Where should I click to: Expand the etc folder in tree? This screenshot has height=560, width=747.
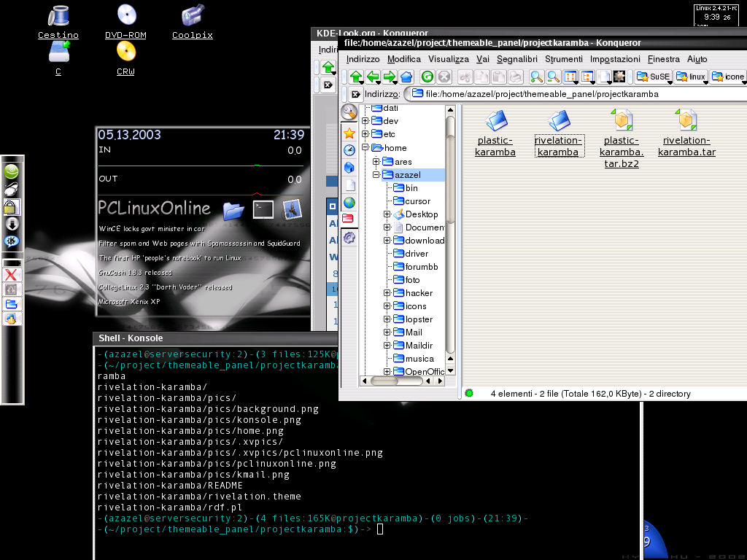pyautogui.click(x=365, y=134)
